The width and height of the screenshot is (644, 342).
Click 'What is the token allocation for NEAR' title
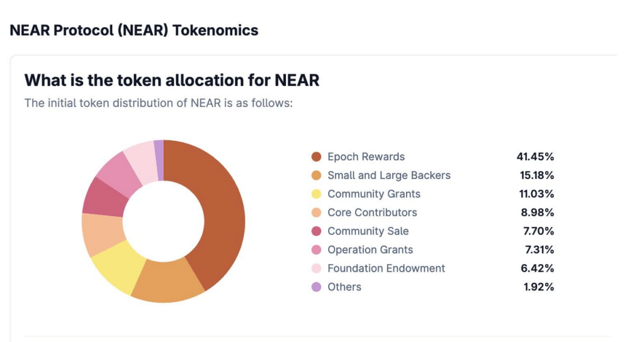click(x=172, y=80)
